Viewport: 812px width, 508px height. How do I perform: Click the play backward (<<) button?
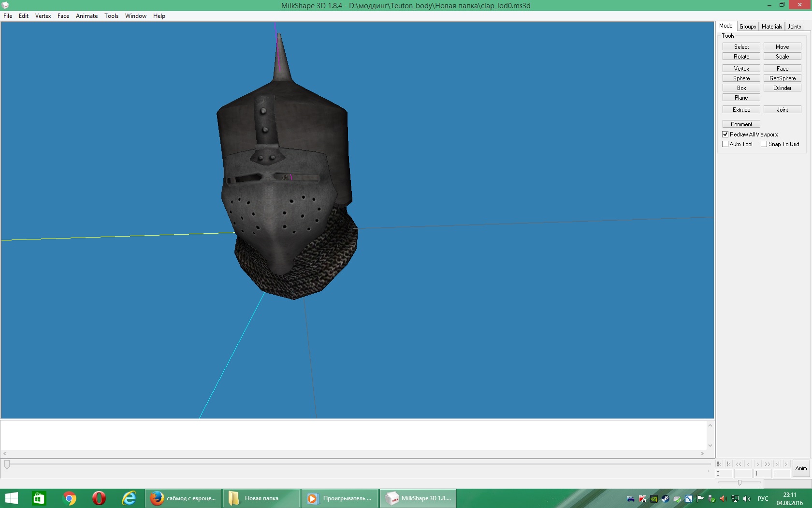(x=739, y=464)
